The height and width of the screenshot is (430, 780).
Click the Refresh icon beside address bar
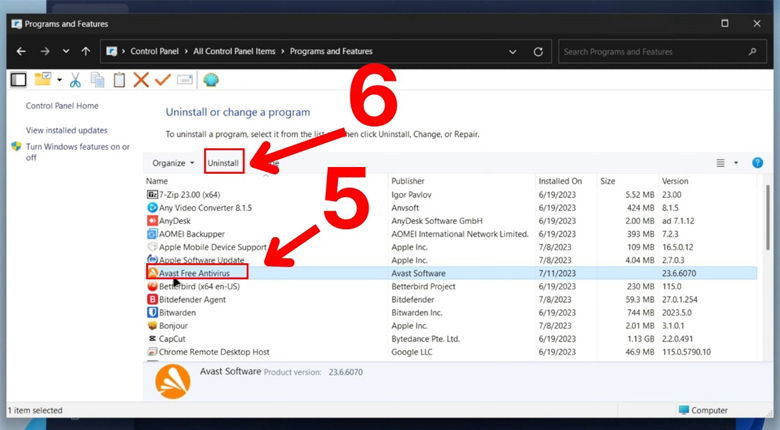click(x=538, y=51)
